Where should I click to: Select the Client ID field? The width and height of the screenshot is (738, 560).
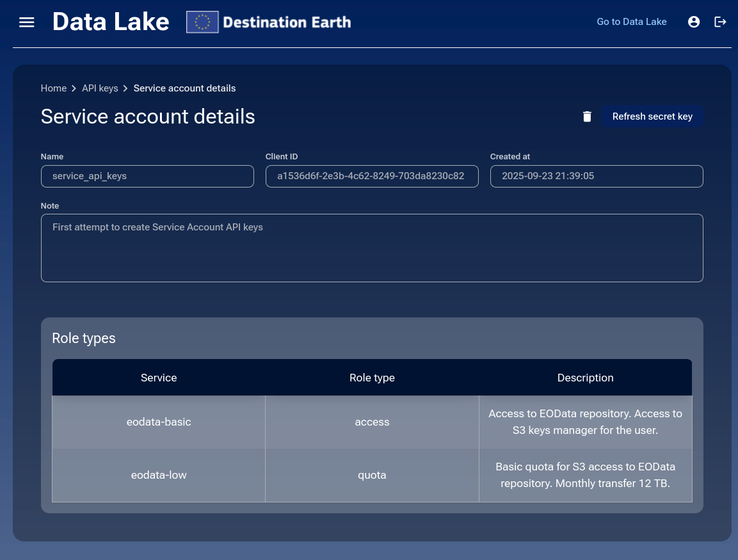[x=371, y=176]
